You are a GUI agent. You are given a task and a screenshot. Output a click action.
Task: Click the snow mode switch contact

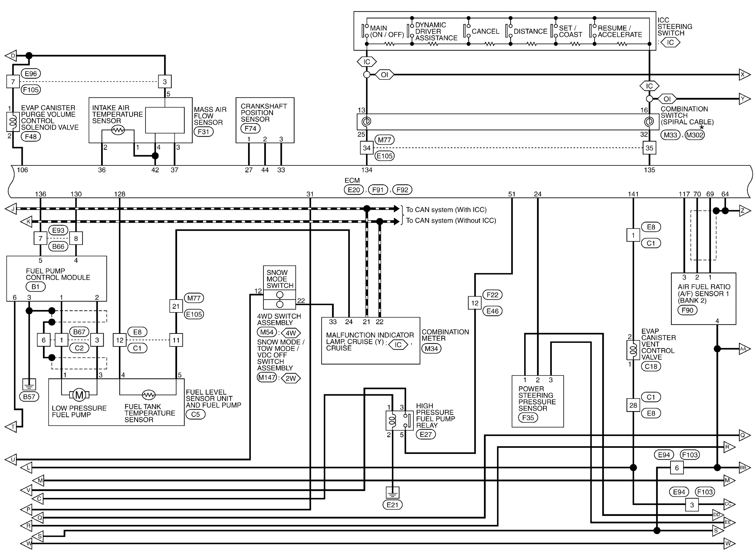coord(280,300)
